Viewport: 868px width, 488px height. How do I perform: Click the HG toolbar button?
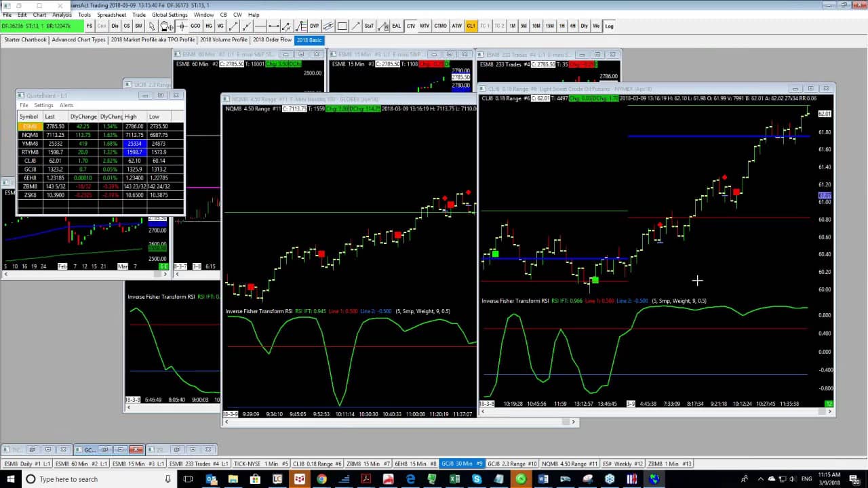[209, 26]
